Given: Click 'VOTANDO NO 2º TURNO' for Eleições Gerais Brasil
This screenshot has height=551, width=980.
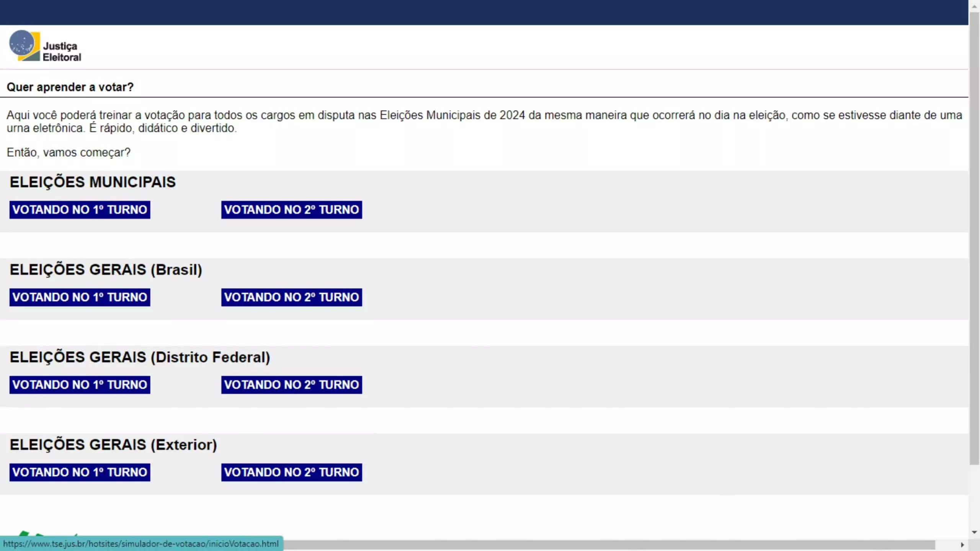Looking at the screenshot, I should pos(291,297).
